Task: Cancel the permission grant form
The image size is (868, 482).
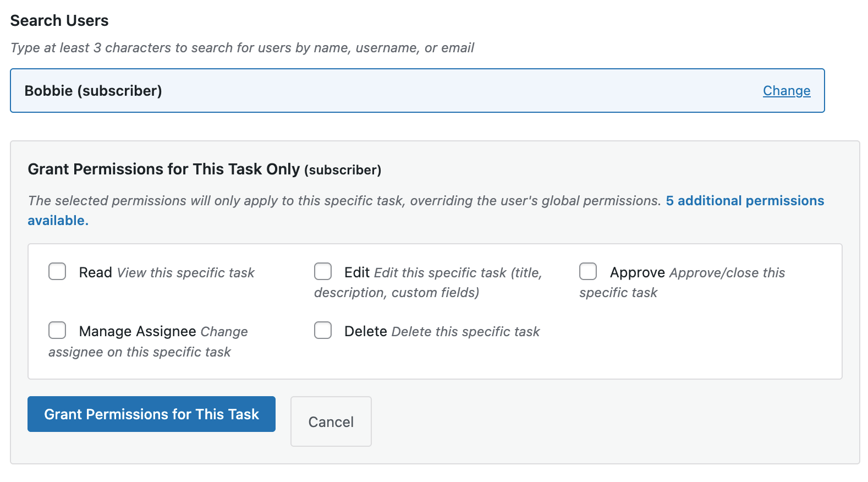Action: 331,421
